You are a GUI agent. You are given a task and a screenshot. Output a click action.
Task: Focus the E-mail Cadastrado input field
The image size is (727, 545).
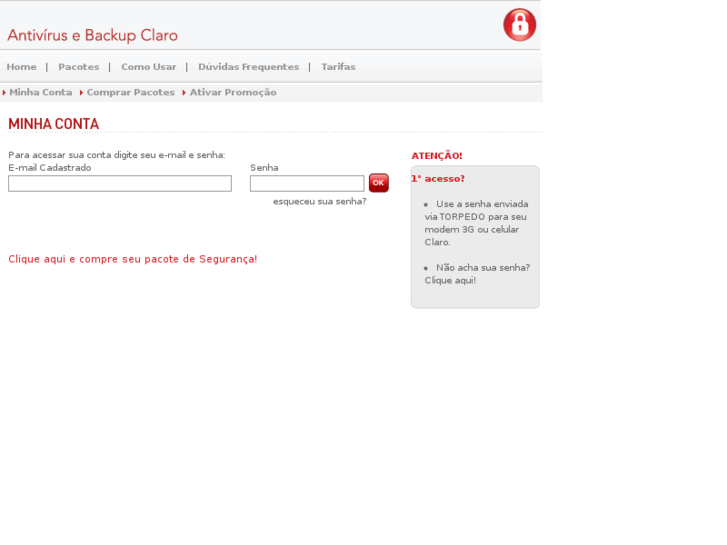click(x=120, y=183)
